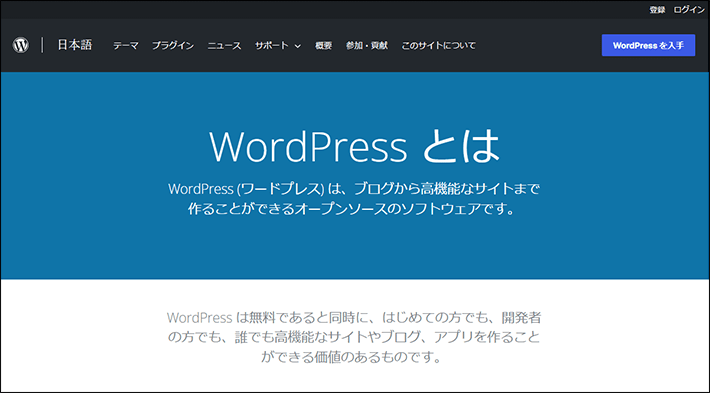Screen dimensions: 710x393
Task: Click the line 作ることができるオープンソースのソフトウェアです。
Action: click(x=352, y=209)
